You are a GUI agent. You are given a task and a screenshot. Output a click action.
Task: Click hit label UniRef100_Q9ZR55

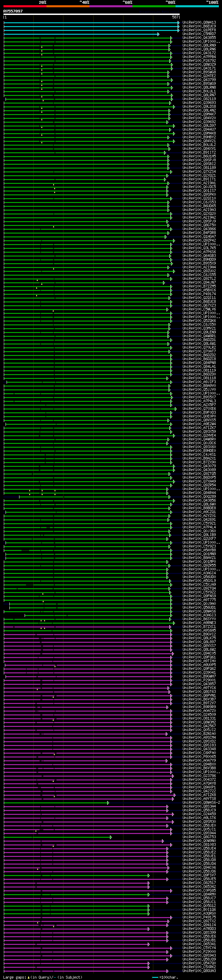199,565
